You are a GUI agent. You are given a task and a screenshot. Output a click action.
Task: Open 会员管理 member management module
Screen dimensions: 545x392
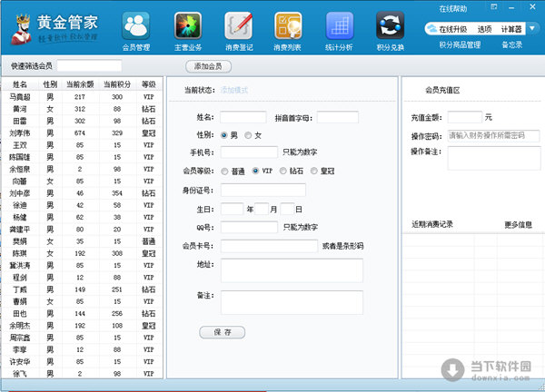click(136, 29)
